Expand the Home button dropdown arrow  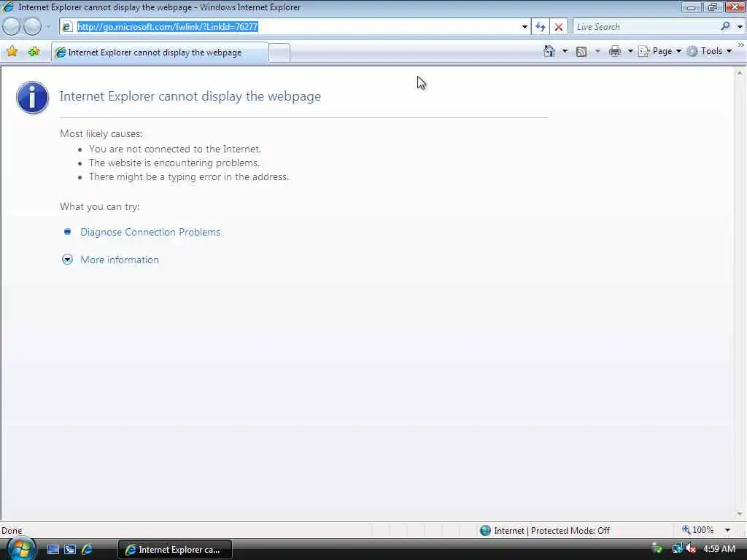click(x=565, y=51)
